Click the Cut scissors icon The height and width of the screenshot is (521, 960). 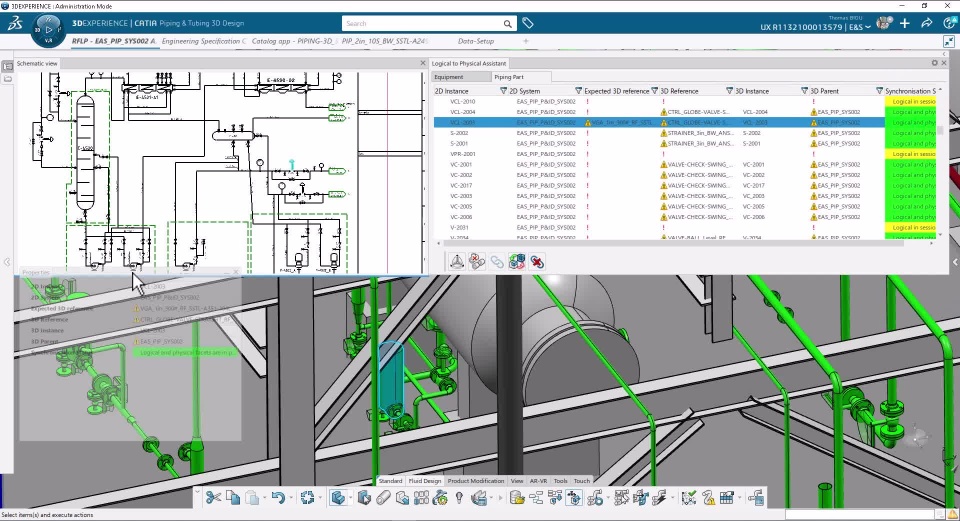coord(213,498)
